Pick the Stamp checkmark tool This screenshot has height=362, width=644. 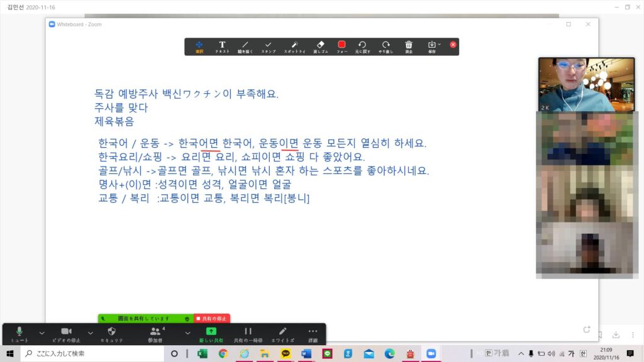269,47
